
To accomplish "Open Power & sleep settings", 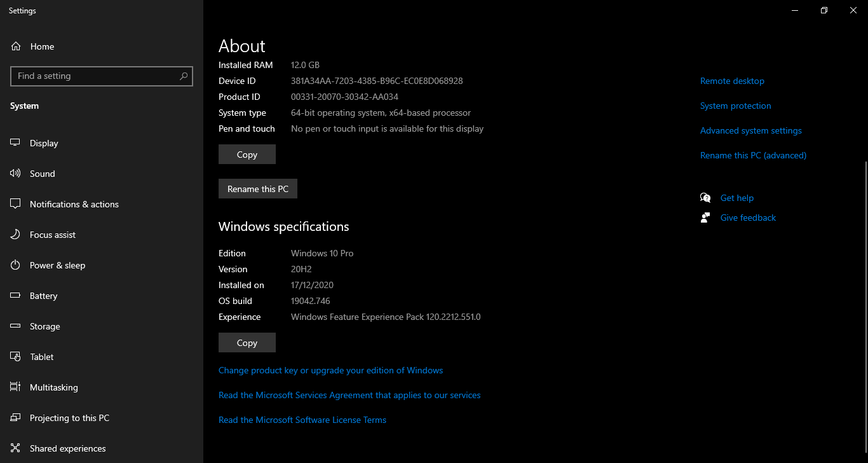I will coord(102,265).
